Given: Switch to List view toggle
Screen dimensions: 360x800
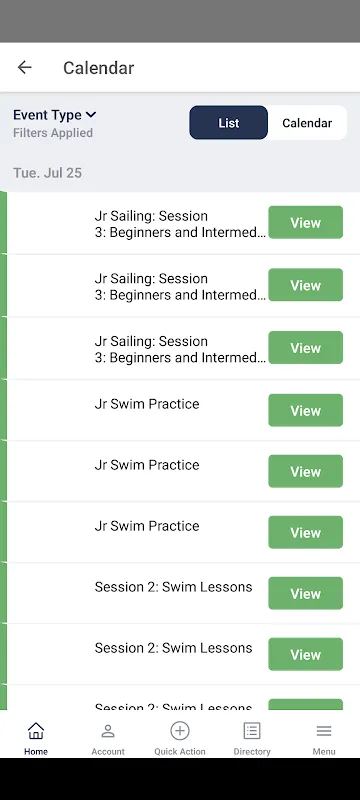Looking at the screenshot, I should [x=228, y=122].
